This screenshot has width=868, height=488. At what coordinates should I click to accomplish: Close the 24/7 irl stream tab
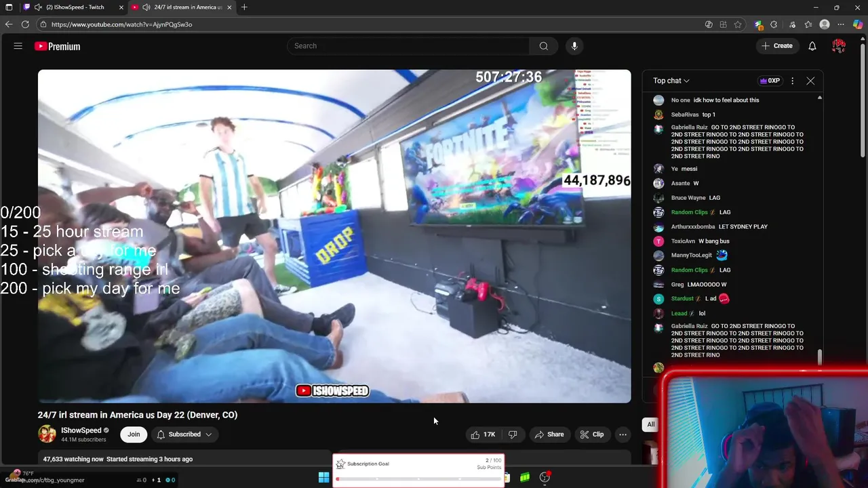point(229,7)
